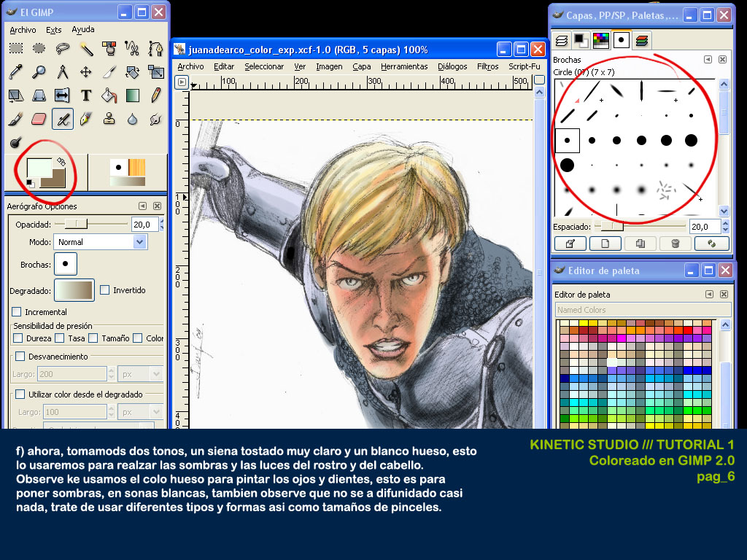The image size is (747, 560).
Task: Select the Dodge/Burn tool
Action: (x=16, y=142)
